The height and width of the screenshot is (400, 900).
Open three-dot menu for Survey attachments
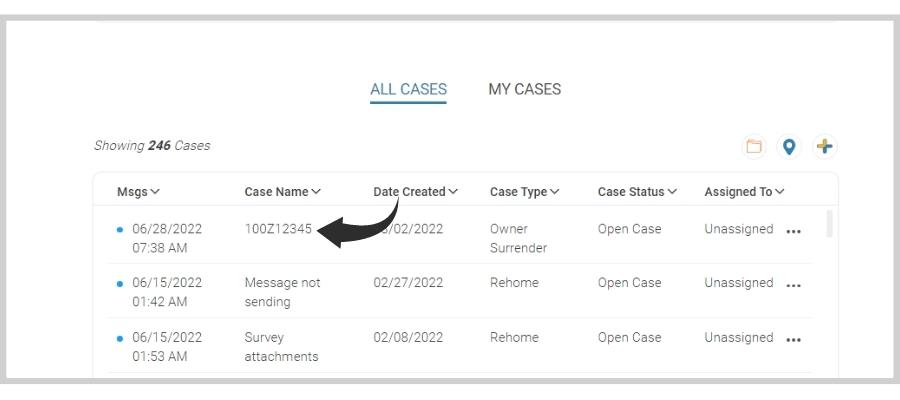click(794, 339)
